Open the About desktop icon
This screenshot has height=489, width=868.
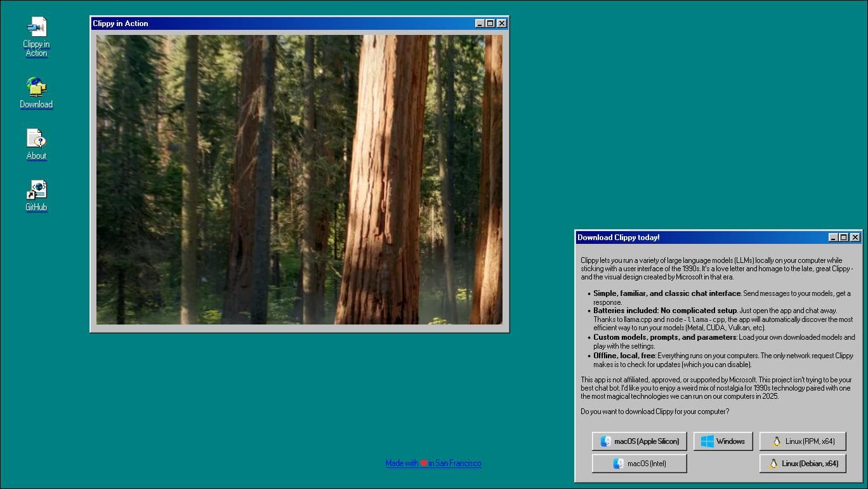[x=36, y=144]
